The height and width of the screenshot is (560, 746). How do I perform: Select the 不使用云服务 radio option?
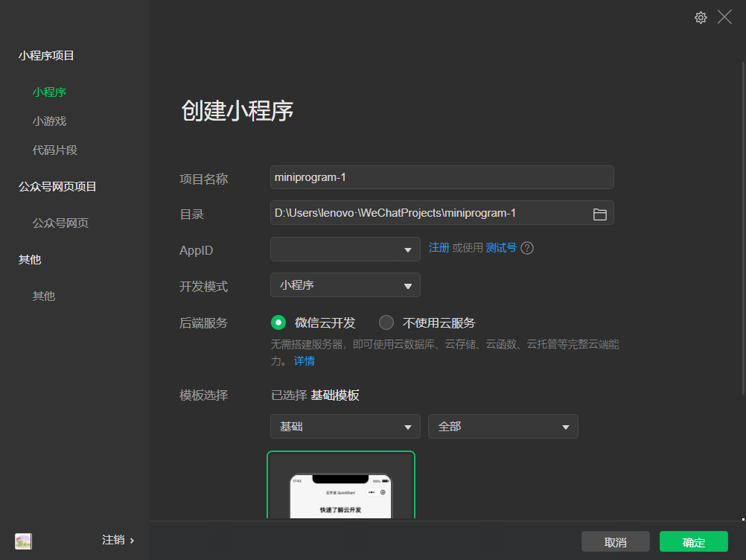pos(386,322)
